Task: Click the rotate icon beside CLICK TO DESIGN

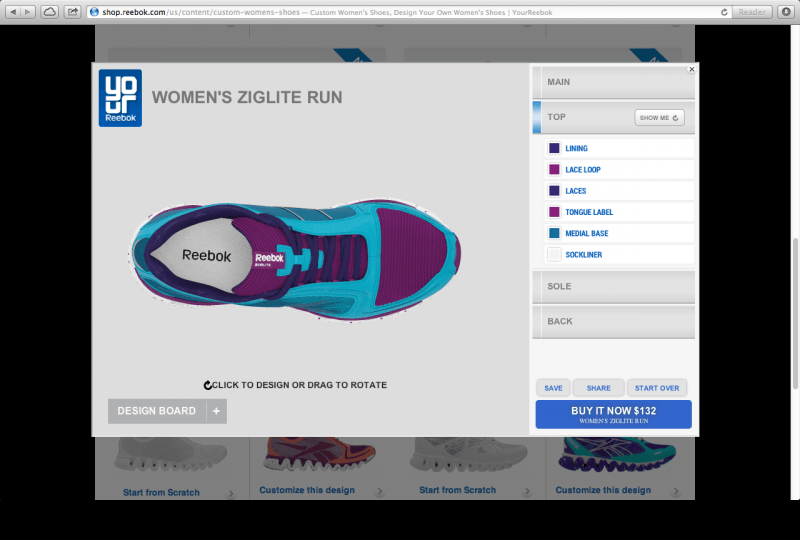Action: pyautogui.click(x=208, y=385)
